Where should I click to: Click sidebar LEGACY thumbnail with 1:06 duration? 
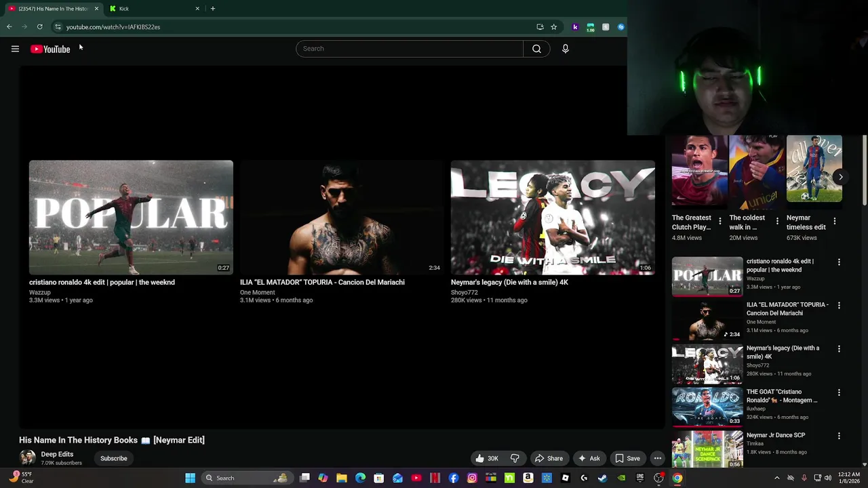pos(707,364)
